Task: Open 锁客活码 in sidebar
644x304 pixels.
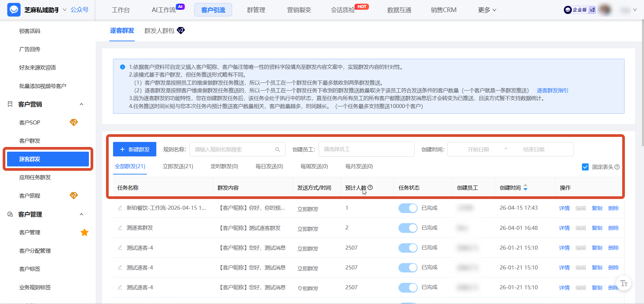Action: [x=30, y=31]
